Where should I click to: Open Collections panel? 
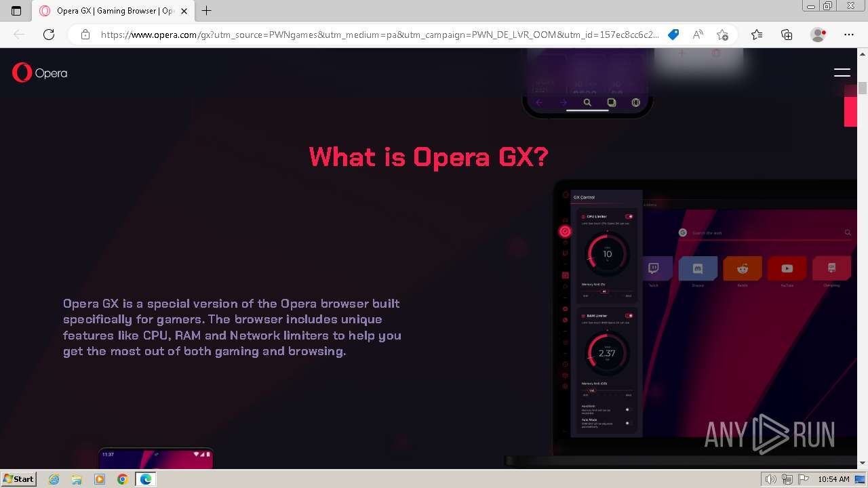tap(787, 35)
